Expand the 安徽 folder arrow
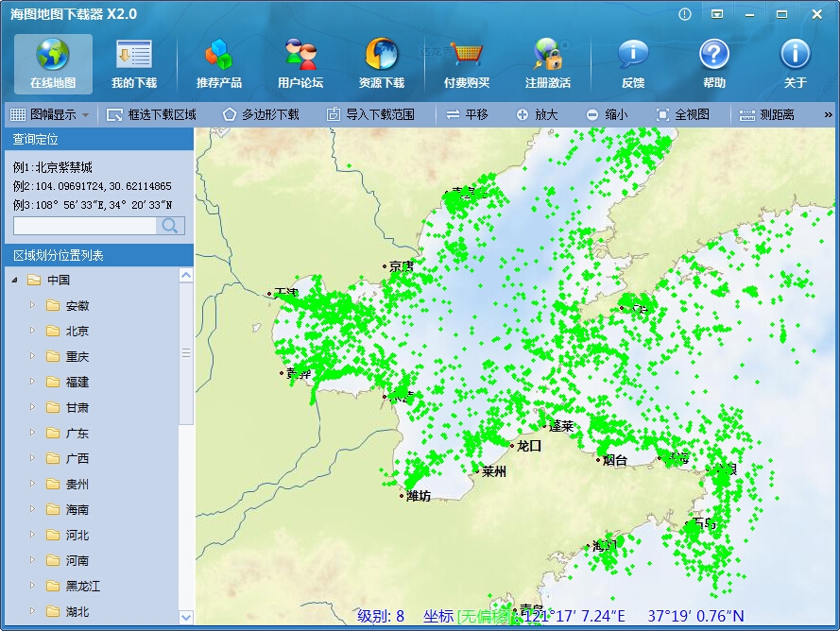Image resolution: width=840 pixels, height=631 pixels. coord(32,305)
